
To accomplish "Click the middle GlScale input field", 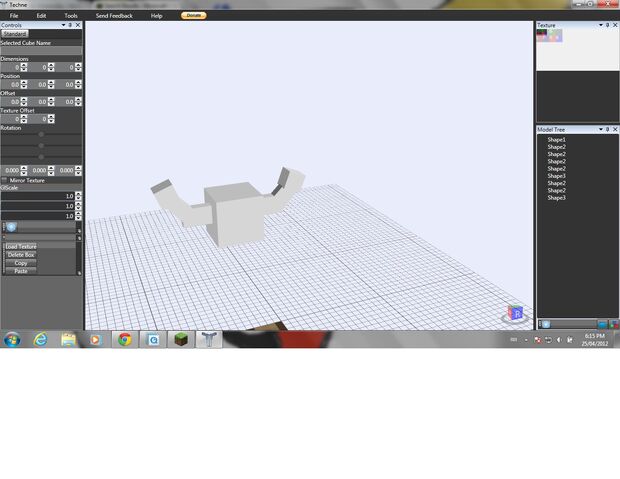I will pos(38,206).
